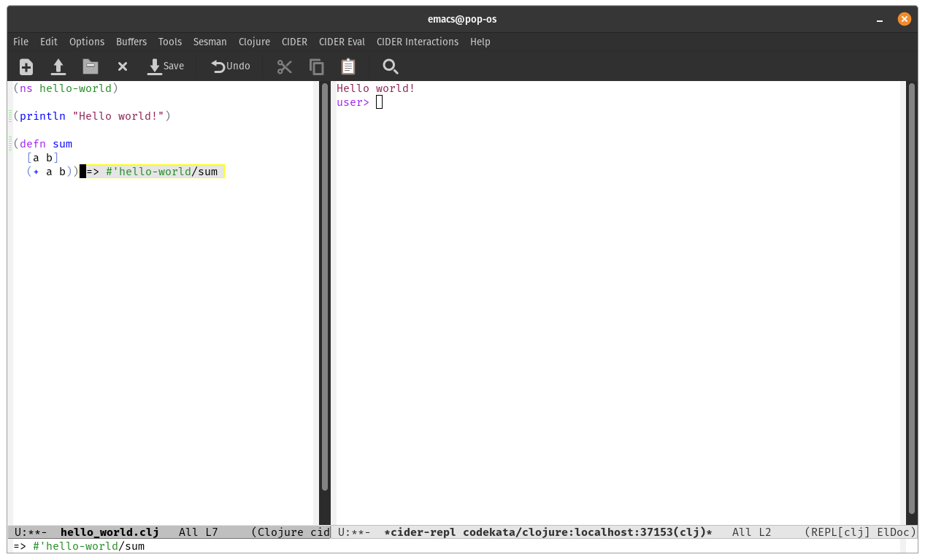The image size is (925, 560).
Task: Click the REPL pane scrollbar
Action: click(911, 292)
